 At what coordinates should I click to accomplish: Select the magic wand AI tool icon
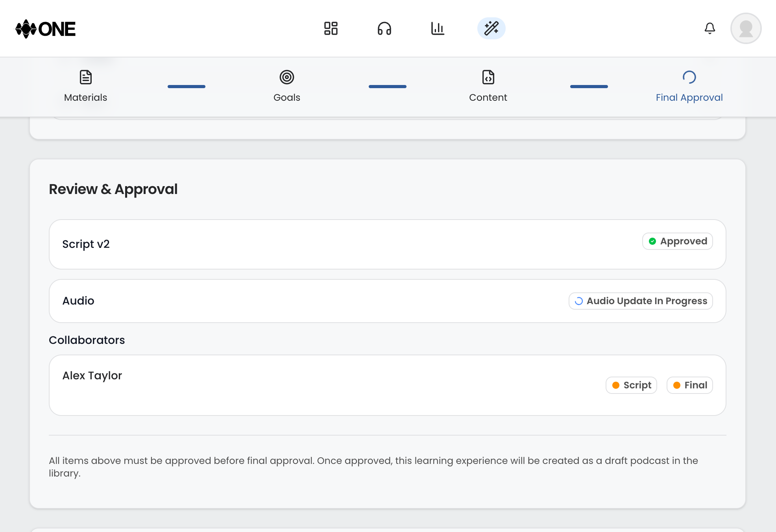coord(491,28)
